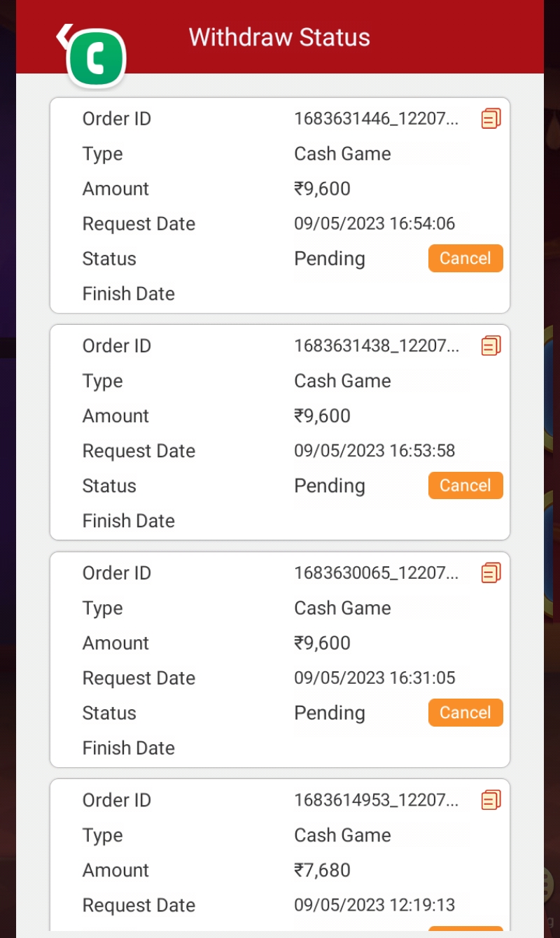Select the order ID text 1683631438_12207...
The image size is (560, 938).
(376, 346)
